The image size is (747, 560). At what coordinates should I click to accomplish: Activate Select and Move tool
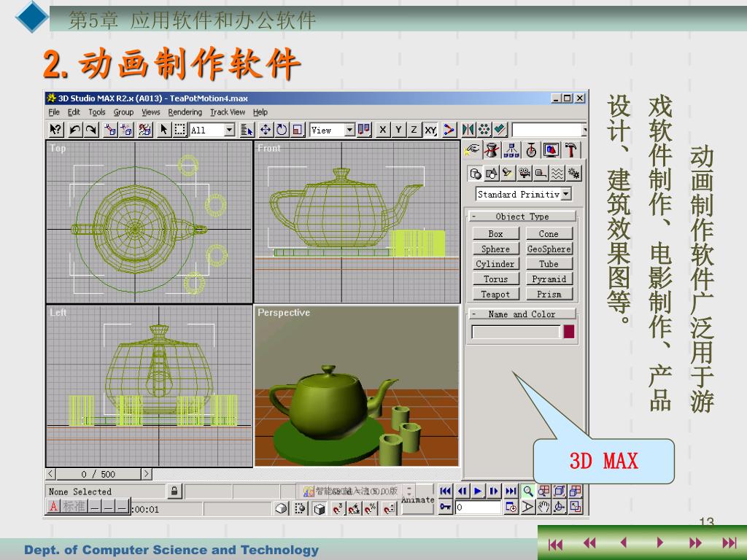(266, 130)
